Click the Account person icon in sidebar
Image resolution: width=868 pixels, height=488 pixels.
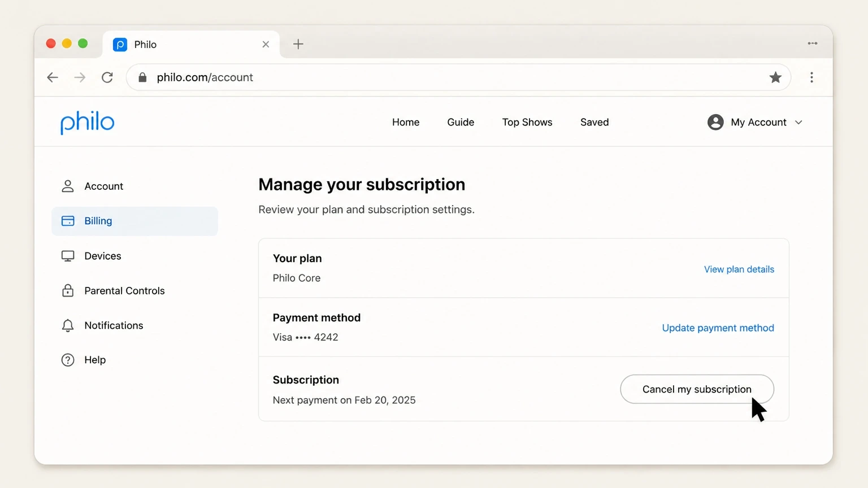point(68,186)
